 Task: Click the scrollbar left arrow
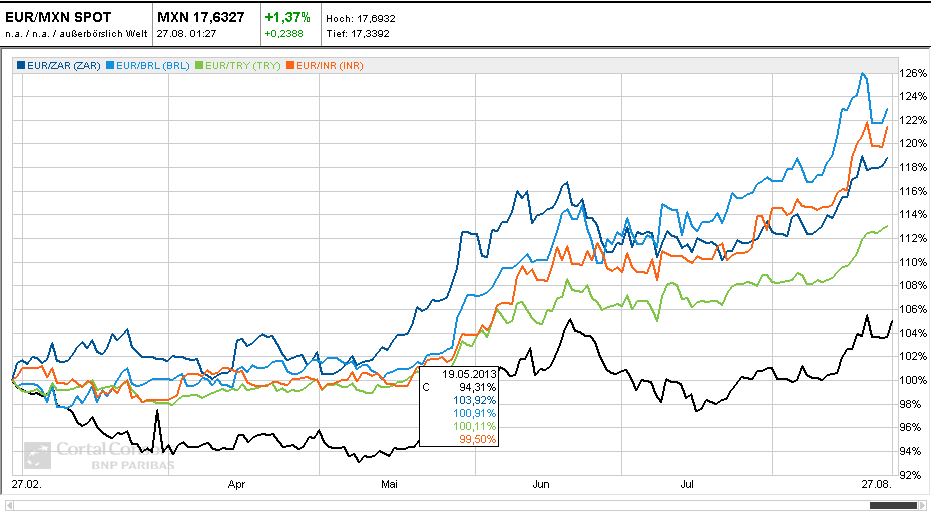pyautogui.click(x=8, y=505)
